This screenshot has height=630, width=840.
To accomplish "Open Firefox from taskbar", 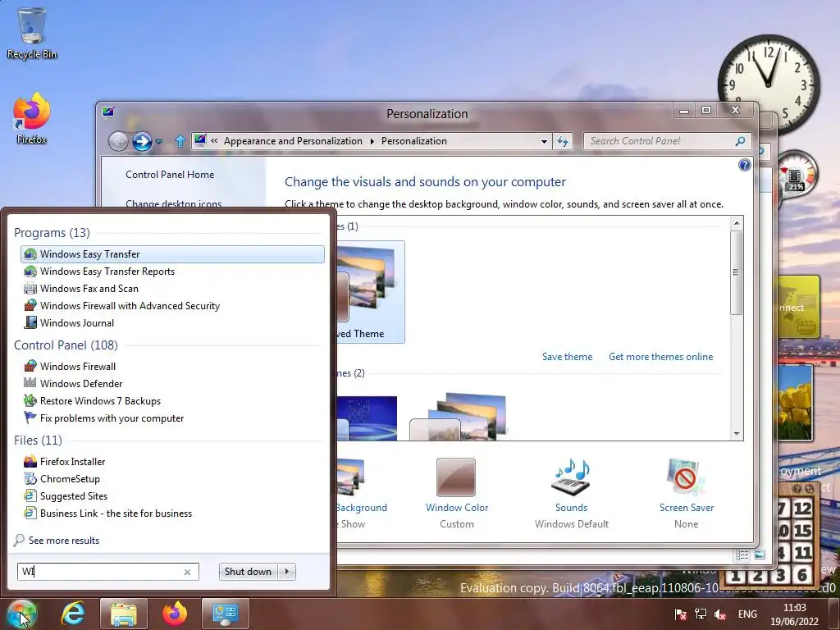I will pos(175,614).
